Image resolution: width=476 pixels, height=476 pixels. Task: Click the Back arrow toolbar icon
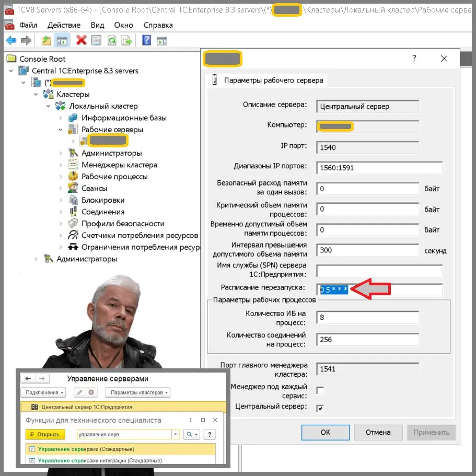click(x=11, y=40)
